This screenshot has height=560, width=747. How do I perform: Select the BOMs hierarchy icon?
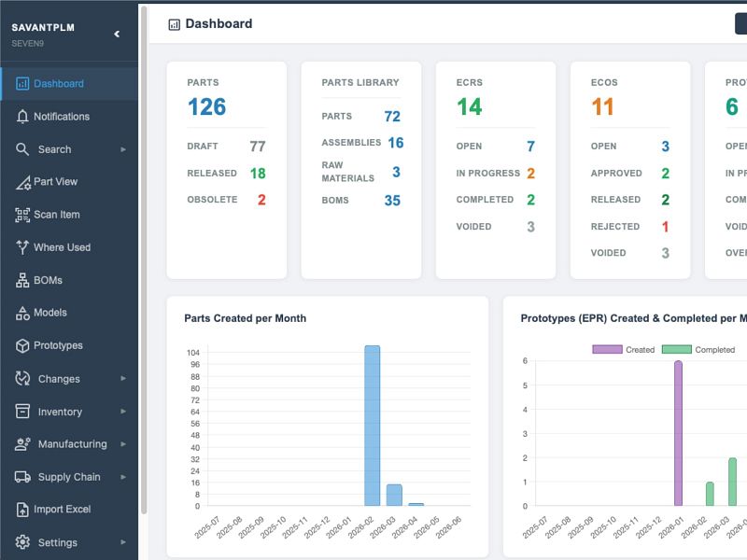point(22,280)
